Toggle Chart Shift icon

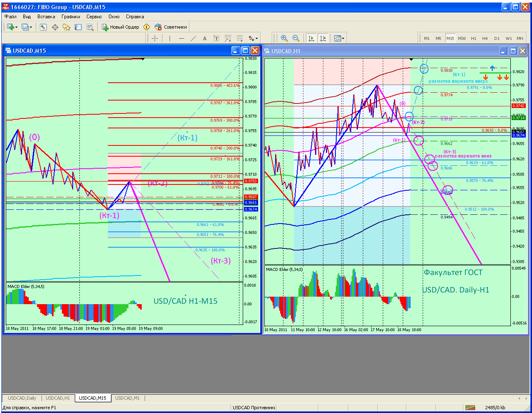click(x=323, y=38)
